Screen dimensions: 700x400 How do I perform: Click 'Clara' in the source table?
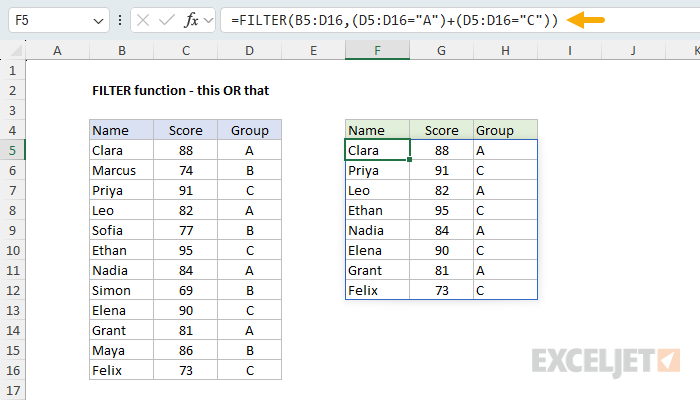click(121, 150)
